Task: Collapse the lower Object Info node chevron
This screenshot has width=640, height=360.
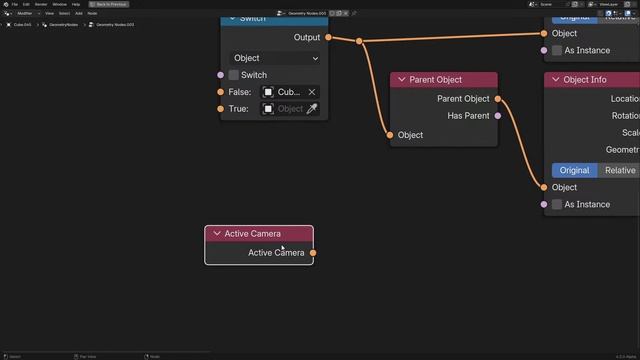Action: click(x=556, y=80)
